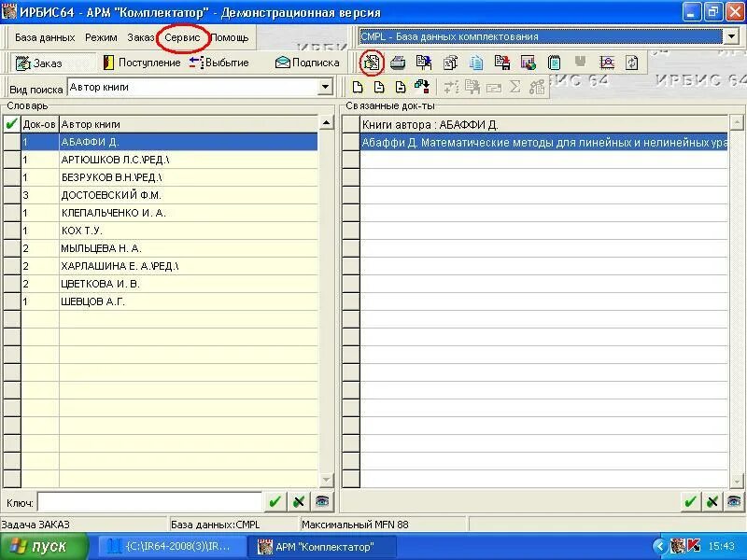The width and height of the screenshot is (747, 560).
Task: Click the Абаффи Д. Математические методы document row
Action: point(544,142)
